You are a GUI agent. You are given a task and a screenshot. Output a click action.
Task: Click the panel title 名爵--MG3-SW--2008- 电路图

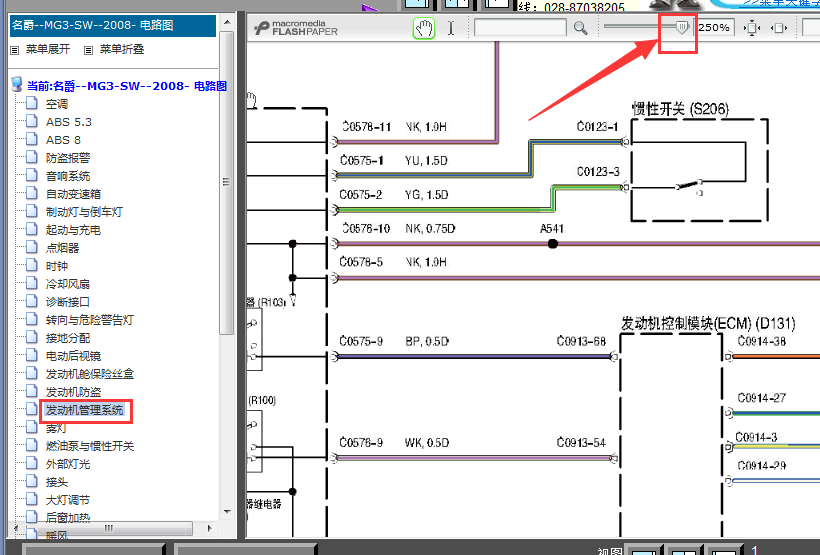point(93,25)
